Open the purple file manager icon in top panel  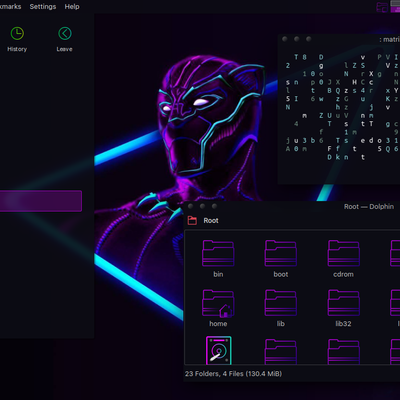click(382, 7)
